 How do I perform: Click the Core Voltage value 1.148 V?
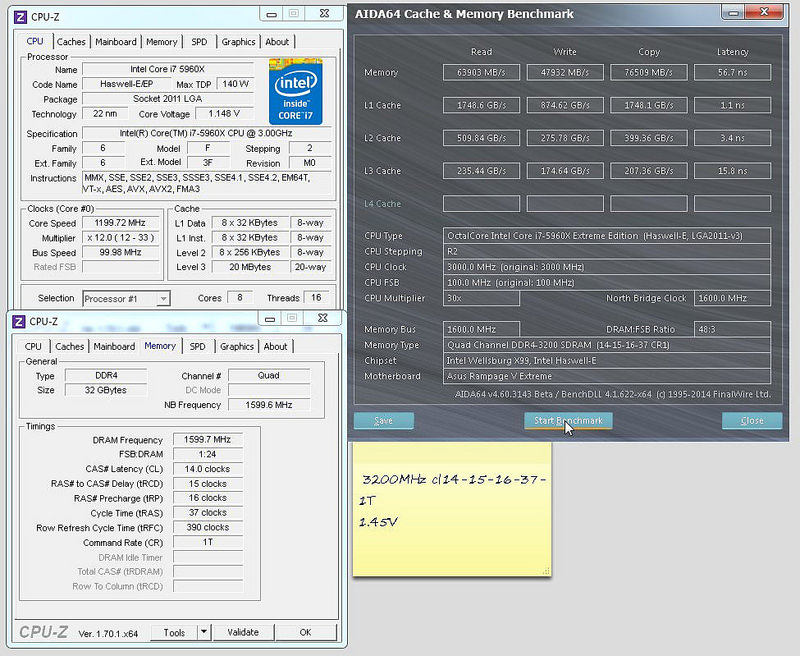pos(224,113)
